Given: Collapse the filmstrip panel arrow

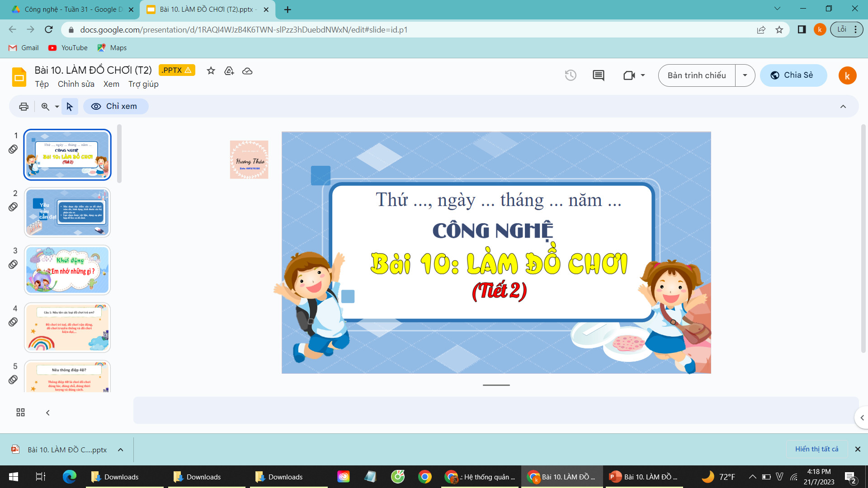Looking at the screenshot, I should click(48, 413).
